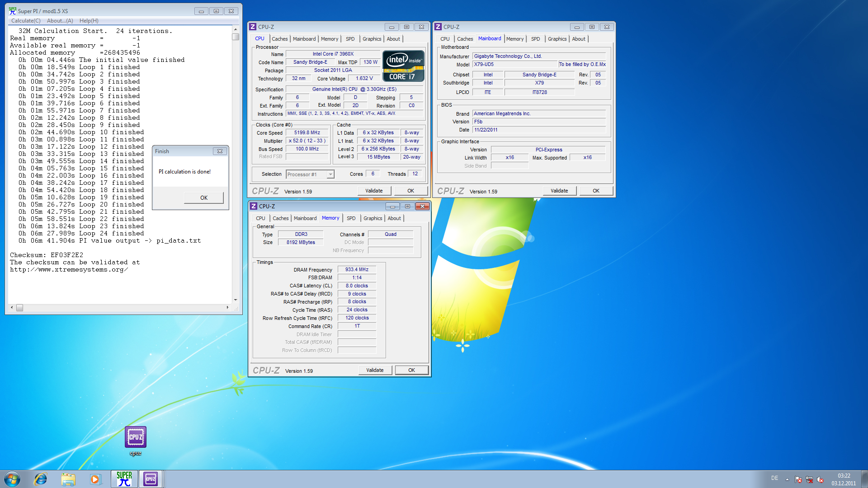Open Windows Media Player taskbar icon

pyautogui.click(x=95, y=479)
